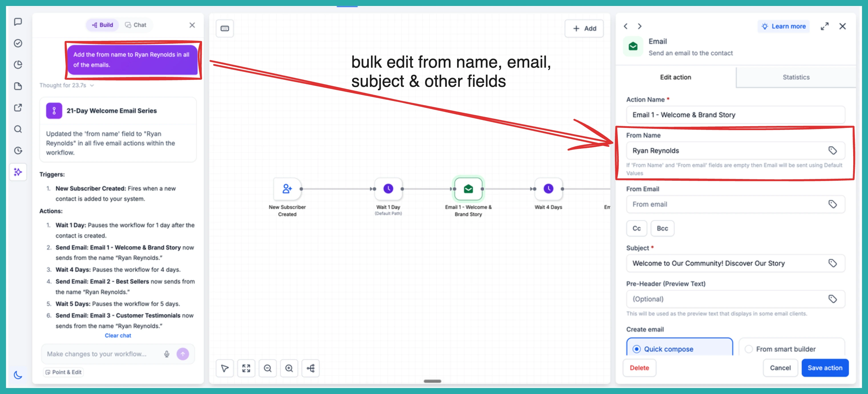The width and height of the screenshot is (868, 394).
Task: Delete this email action
Action: [639, 368]
